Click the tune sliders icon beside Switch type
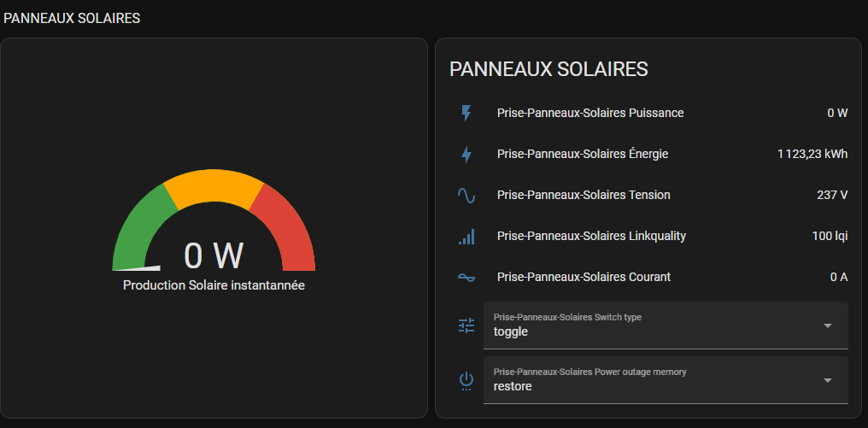 point(466,325)
